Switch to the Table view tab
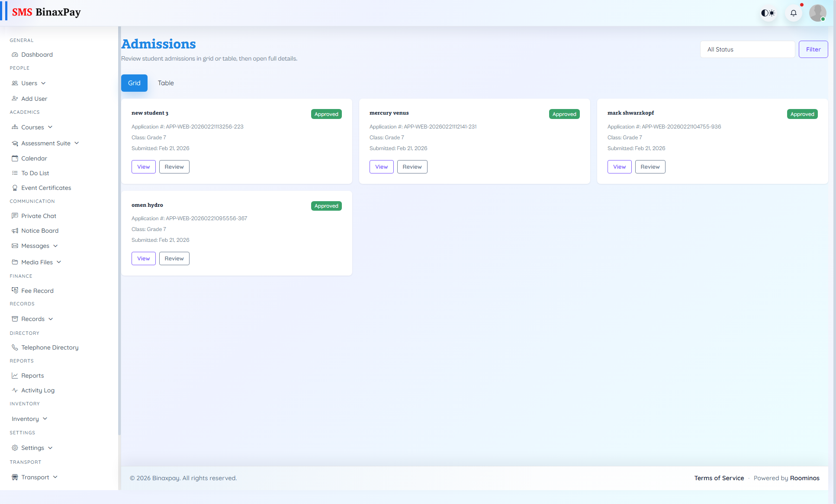The width and height of the screenshot is (836, 504). coord(166,83)
